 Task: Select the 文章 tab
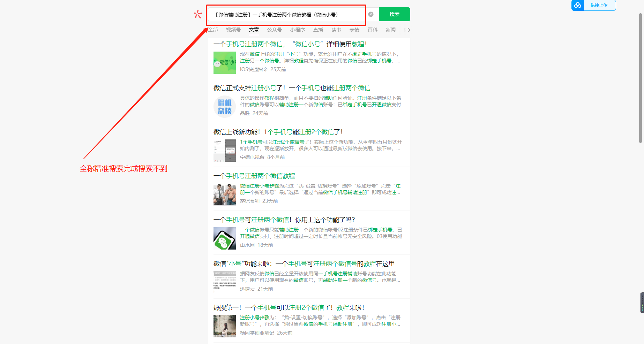point(254,30)
